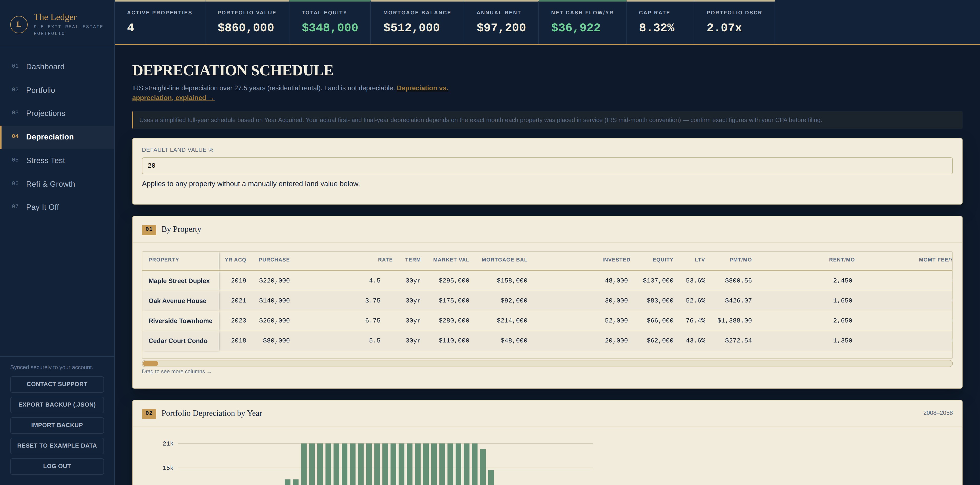Click the PROPERTY column header
The width and height of the screenshot is (980, 485).
tap(164, 260)
